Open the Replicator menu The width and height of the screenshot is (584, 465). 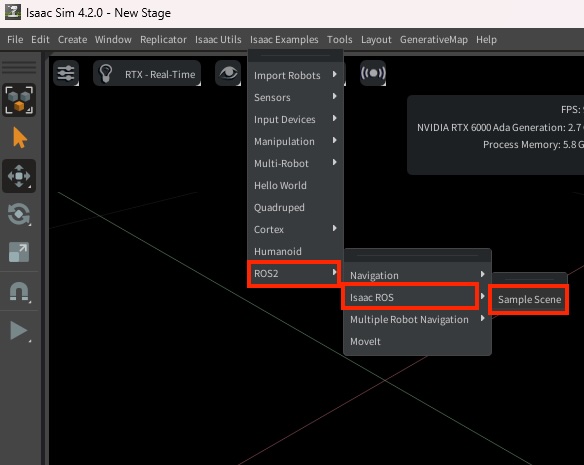[163, 39]
